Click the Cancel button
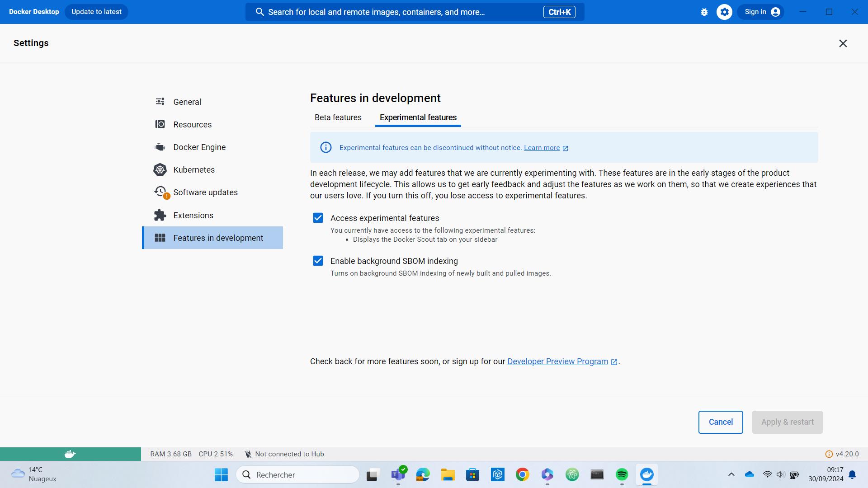 pos(721,422)
